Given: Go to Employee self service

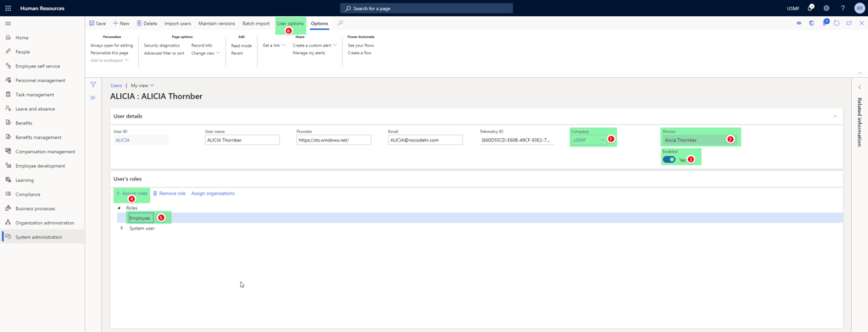Looking at the screenshot, I should tap(37, 66).
